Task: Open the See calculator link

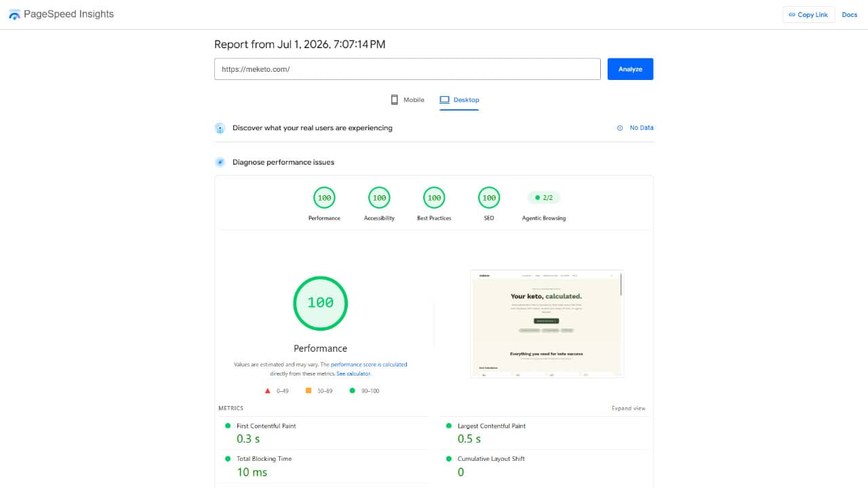Action: (353, 373)
